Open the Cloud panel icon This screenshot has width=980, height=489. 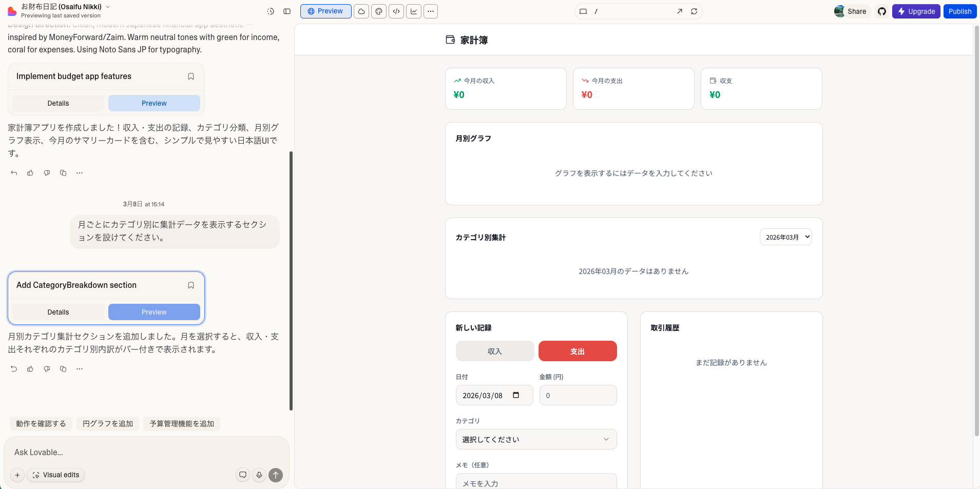pyautogui.click(x=361, y=11)
